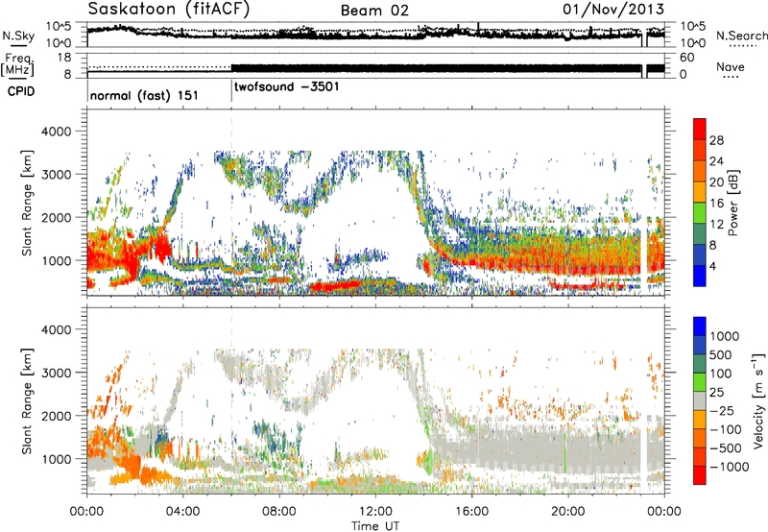768x532 pixels.
Task: Click the '18' frequency axis value
Action: (64, 58)
